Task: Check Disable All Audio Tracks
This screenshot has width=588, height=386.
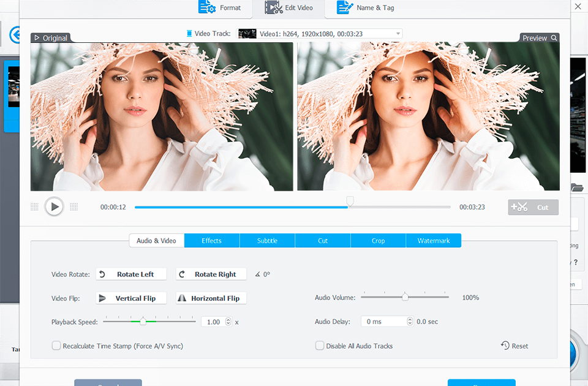Action: point(319,346)
